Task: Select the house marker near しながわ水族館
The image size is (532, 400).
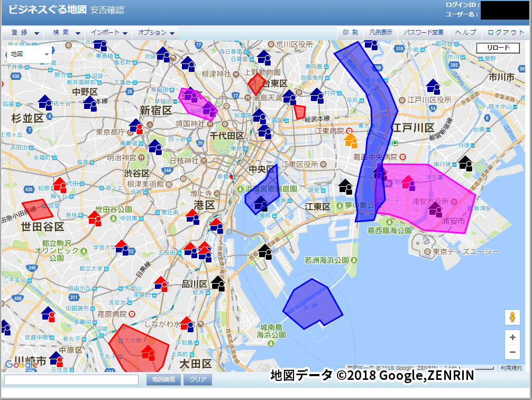Action: click(x=187, y=324)
